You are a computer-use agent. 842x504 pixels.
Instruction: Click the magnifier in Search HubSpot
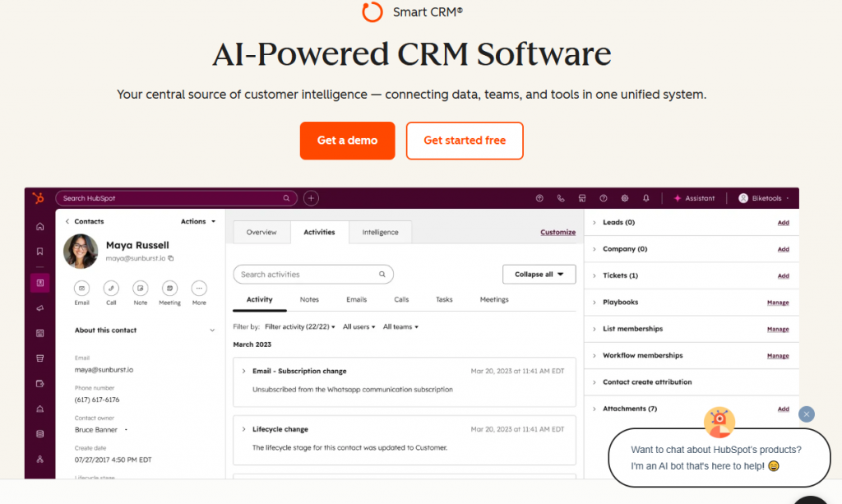pyautogui.click(x=286, y=198)
